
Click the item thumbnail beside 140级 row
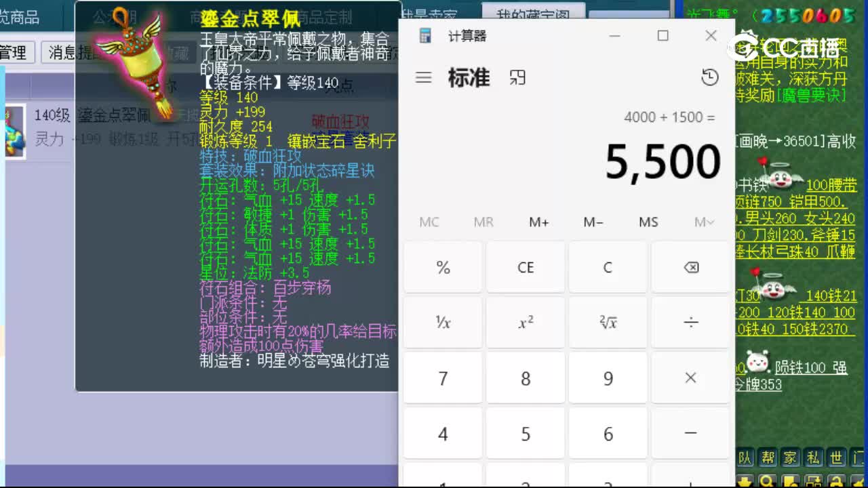[x=14, y=131]
